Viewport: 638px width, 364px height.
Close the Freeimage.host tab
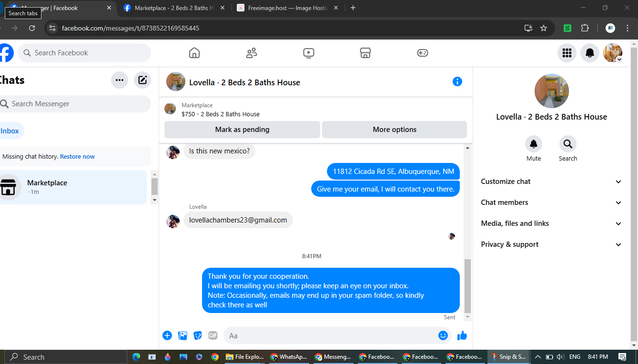click(336, 8)
